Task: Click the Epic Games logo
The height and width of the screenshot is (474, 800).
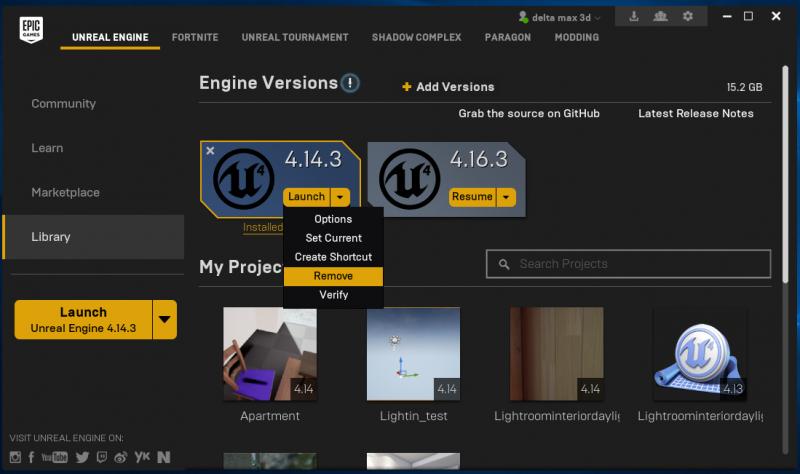Action: coord(31,30)
